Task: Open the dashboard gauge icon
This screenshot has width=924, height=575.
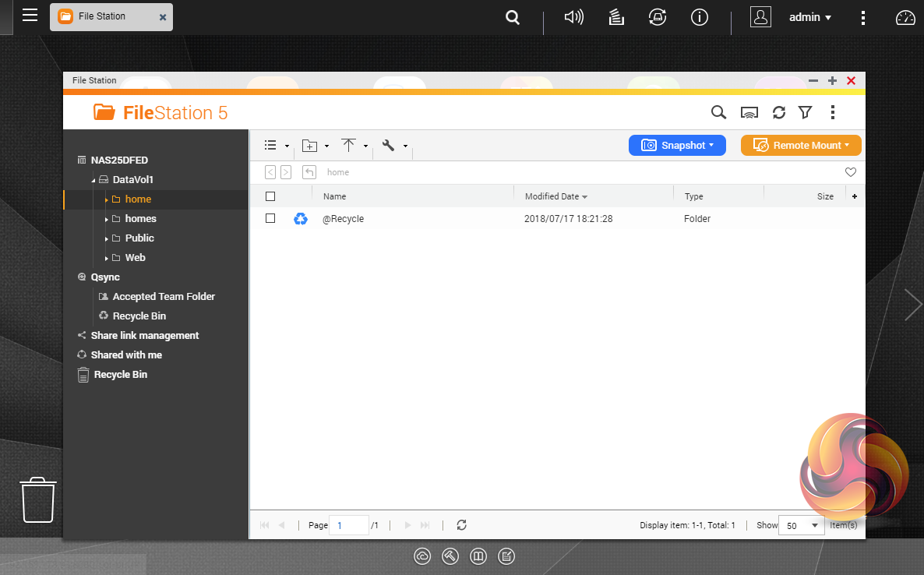Action: [x=905, y=17]
